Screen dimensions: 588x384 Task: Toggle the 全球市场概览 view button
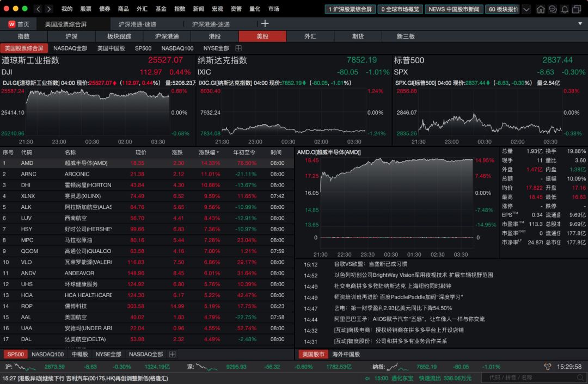click(x=401, y=9)
